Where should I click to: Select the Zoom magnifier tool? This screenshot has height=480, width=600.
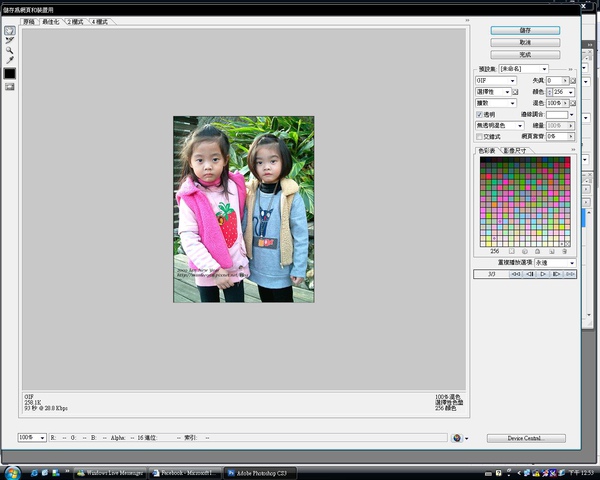pyautogui.click(x=10, y=51)
